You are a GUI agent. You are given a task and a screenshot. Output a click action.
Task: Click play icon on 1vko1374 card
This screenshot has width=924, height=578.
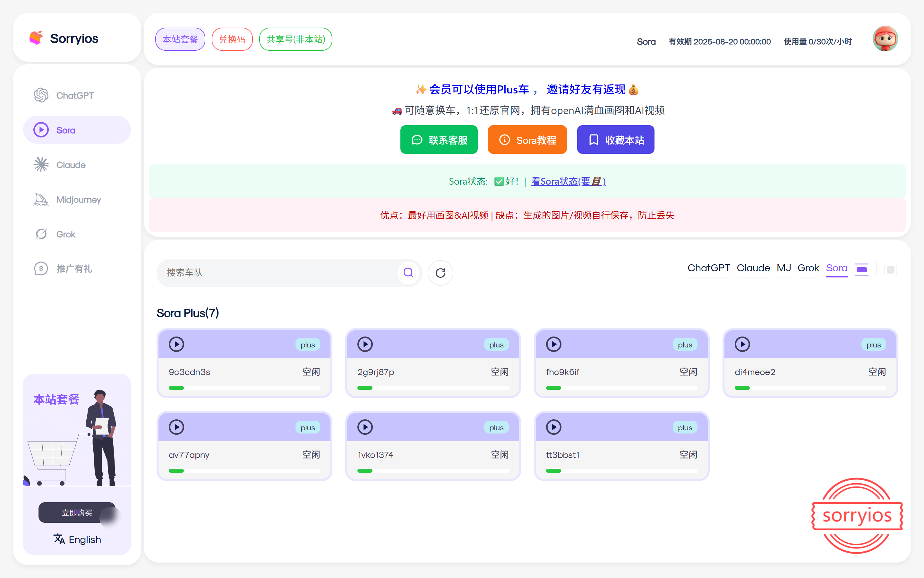tap(365, 427)
